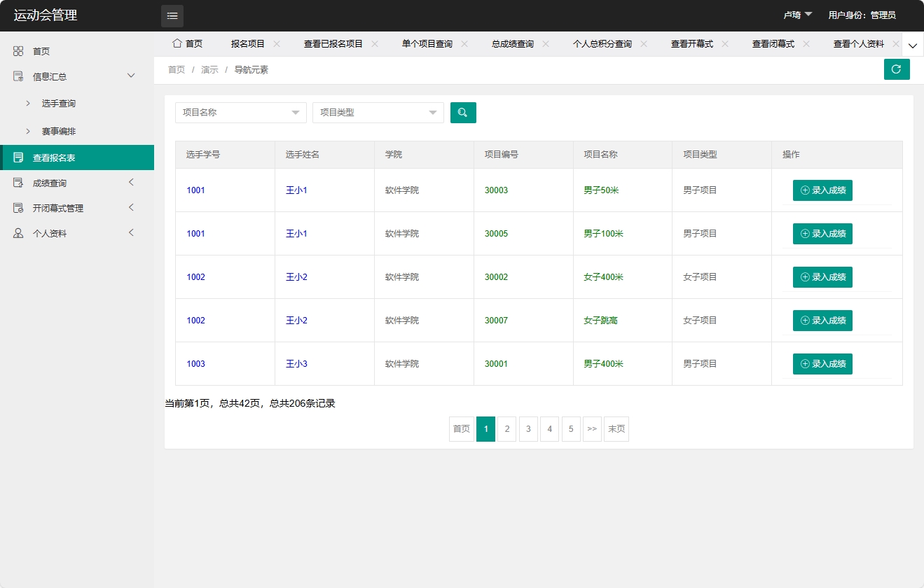Click the 个人资料 person icon in the sidebar

(x=17, y=232)
